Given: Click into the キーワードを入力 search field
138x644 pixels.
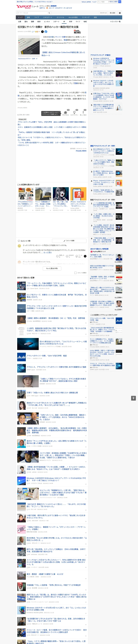Looking at the screenshot, I should 32,13.
